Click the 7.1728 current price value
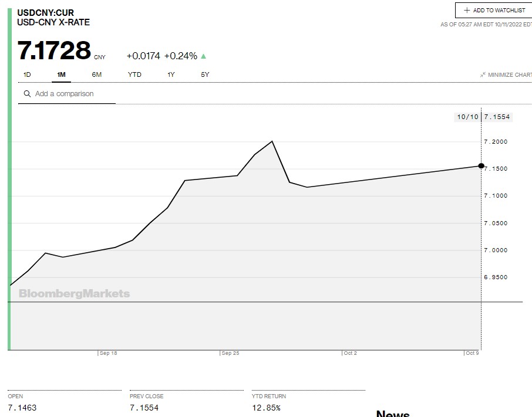The height and width of the screenshot is (417, 532). point(54,51)
